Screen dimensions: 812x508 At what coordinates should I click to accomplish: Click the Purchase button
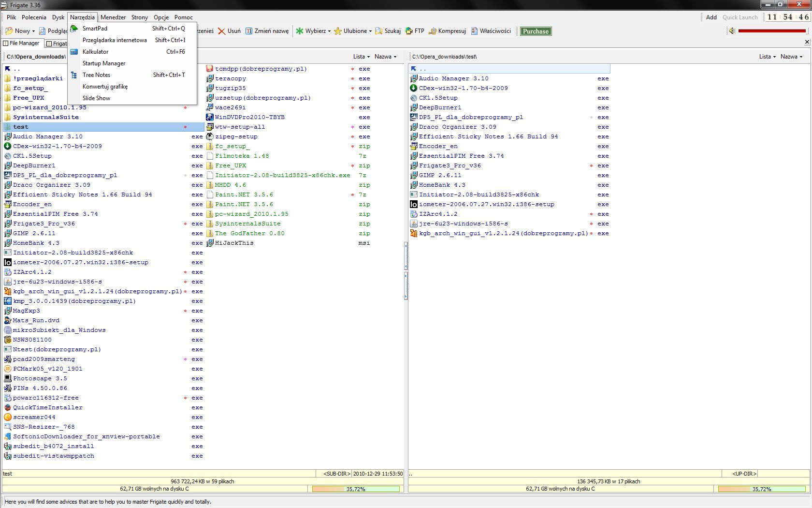coord(536,31)
